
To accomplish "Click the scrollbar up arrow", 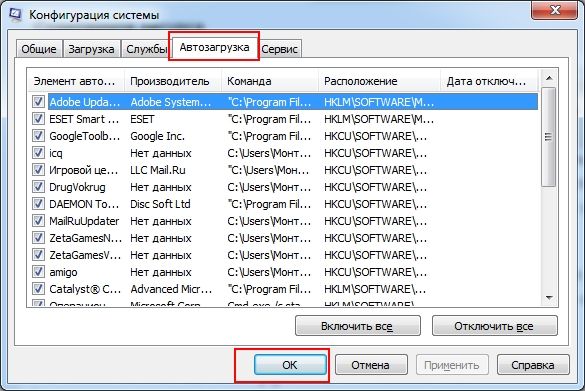I will (x=549, y=78).
